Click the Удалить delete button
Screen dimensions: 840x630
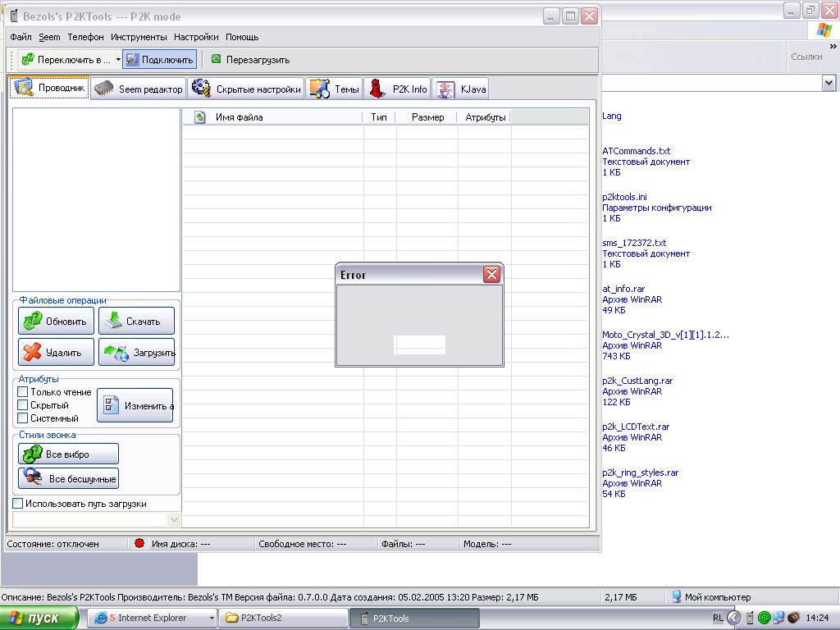[x=57, y=352]
